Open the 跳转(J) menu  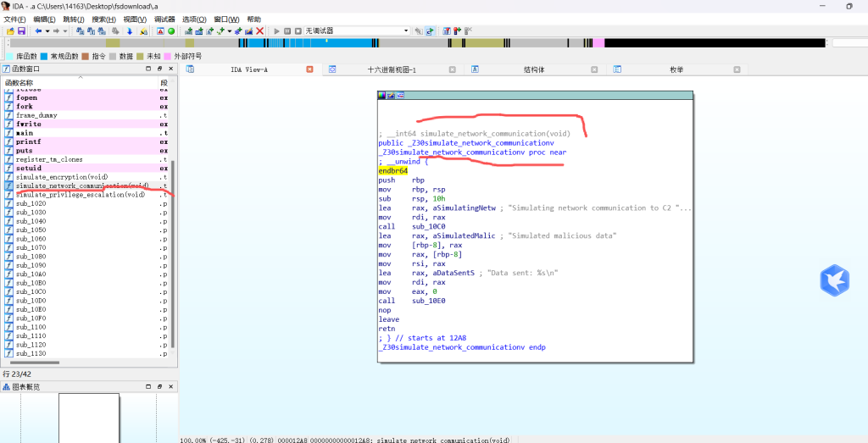(73, 19)
